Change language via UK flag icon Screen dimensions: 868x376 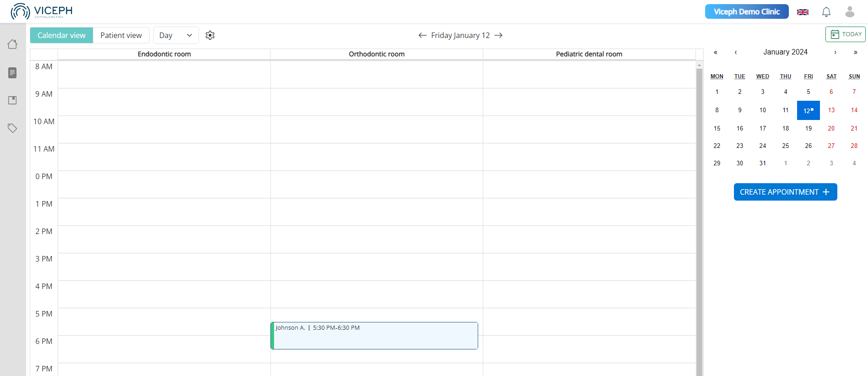pos(803,12)
